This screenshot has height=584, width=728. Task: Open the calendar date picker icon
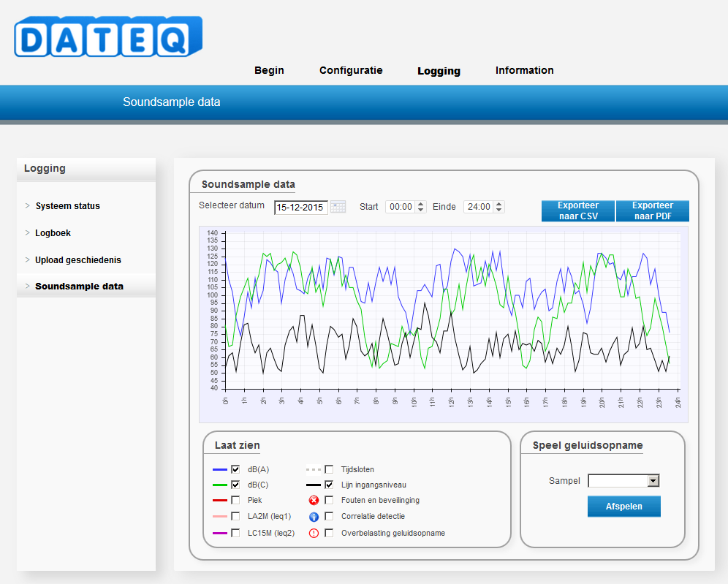pos(338,207)
